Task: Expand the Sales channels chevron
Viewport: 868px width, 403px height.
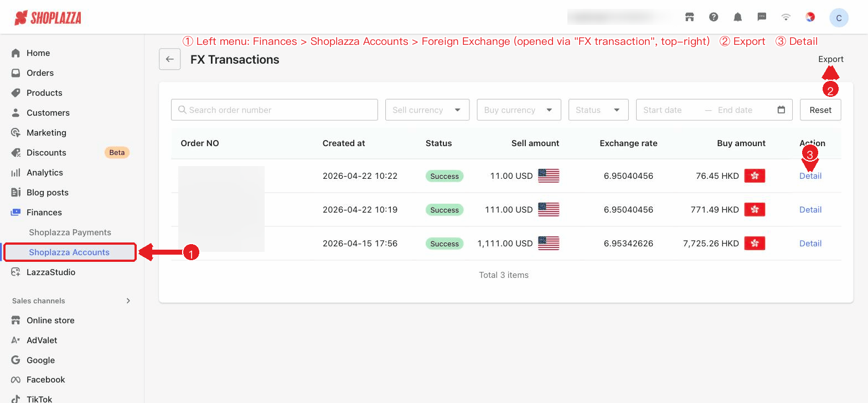Action: click(128, 301)
